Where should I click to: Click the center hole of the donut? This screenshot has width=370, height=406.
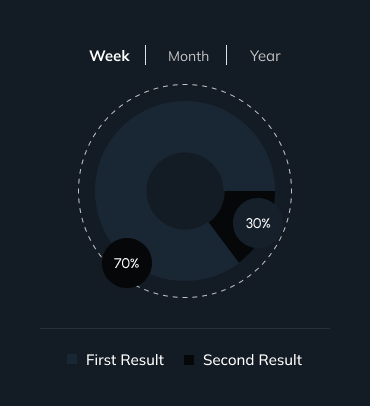coord(185,191)
